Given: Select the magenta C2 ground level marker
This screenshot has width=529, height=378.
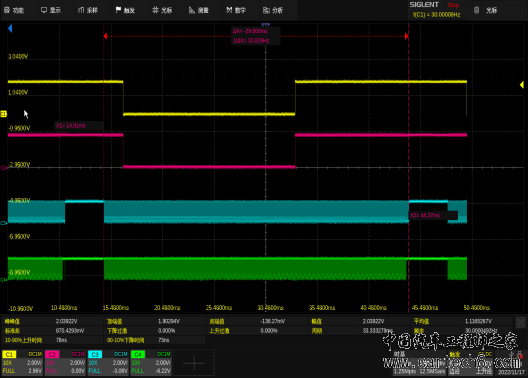Looking at the screenshot, I should pyautogui.click(x=3, y=167).
